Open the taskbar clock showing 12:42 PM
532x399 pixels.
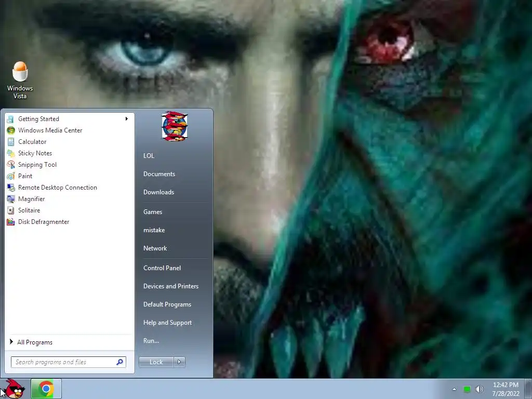pos(506,389)
